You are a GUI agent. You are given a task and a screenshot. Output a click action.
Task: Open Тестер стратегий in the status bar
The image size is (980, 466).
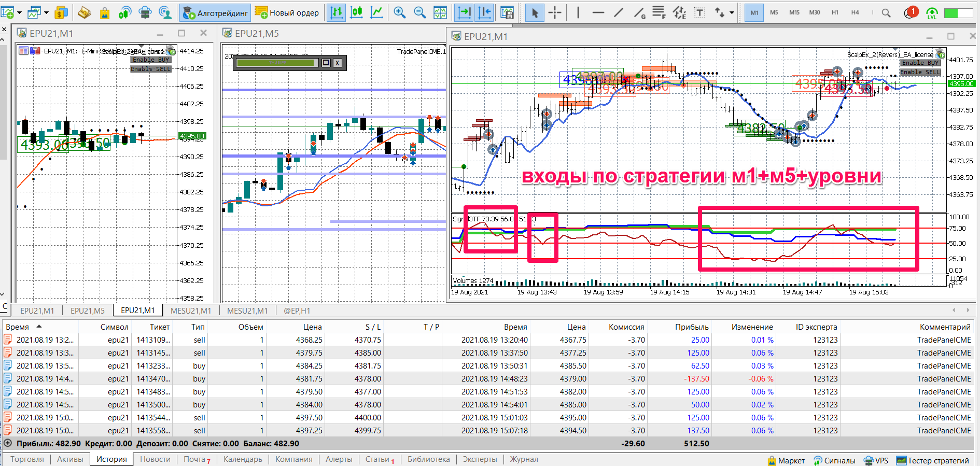[932, 460]
